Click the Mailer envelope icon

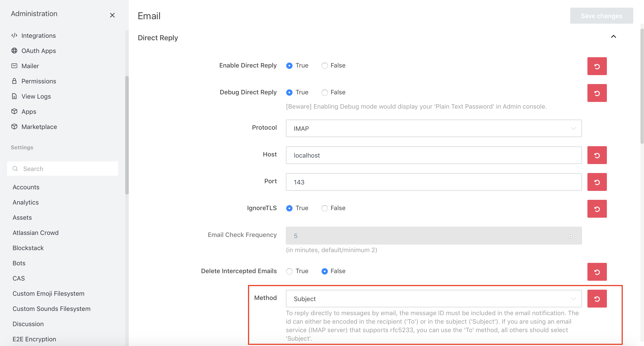(x=15, y=66)
